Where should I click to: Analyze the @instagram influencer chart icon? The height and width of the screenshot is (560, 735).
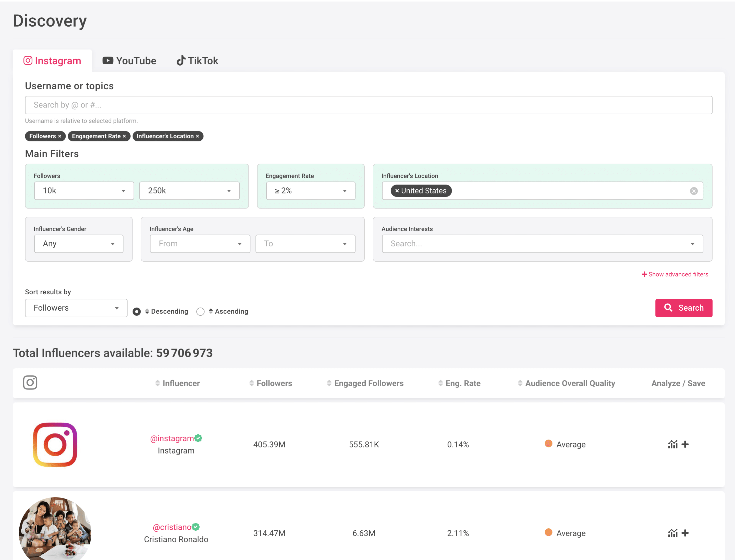coord(673,444)
